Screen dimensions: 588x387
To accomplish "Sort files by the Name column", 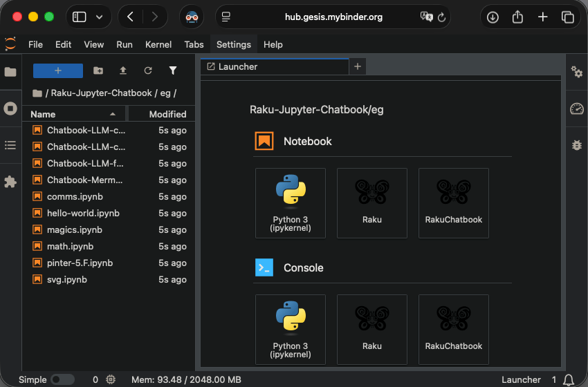I will [x=43, y=114].
